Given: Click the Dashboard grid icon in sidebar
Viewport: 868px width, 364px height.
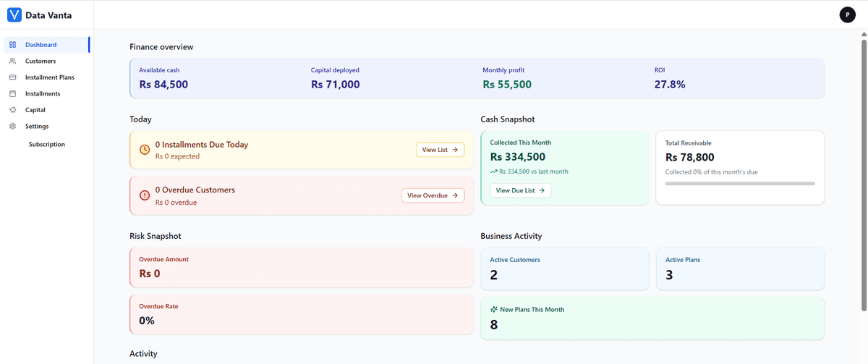Looking at the screenshot, I should pyautogui.click(x=12, y=45).
